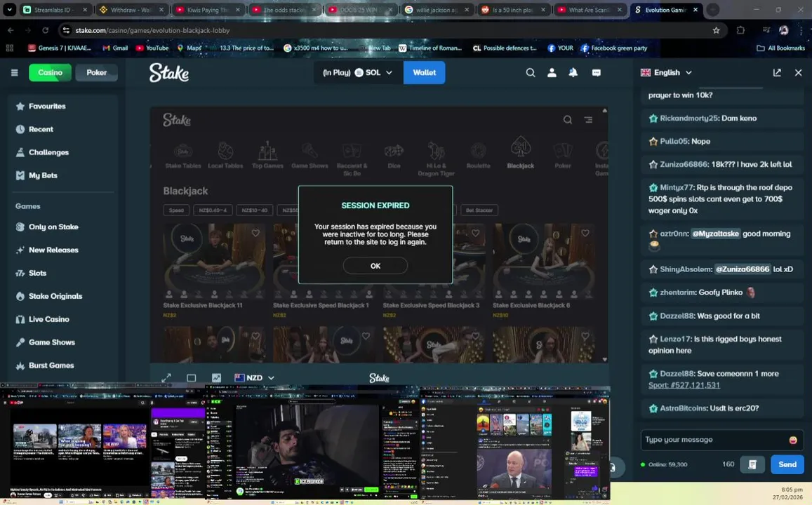Expand the NZD display currency dropdown

[254, 378]
